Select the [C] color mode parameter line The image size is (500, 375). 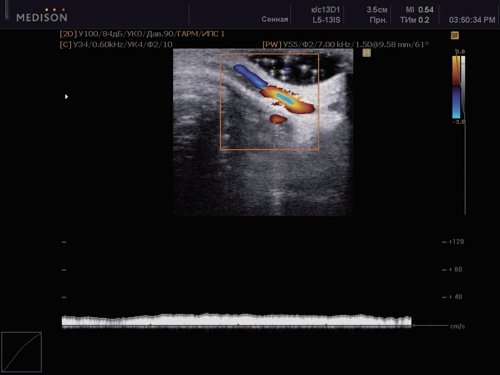[116, 44]
